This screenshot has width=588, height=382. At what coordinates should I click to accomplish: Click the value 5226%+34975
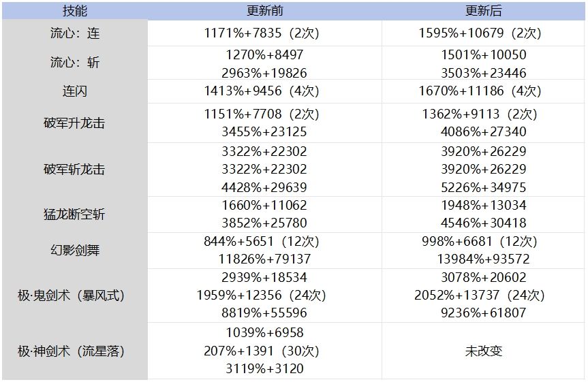tap(483, 187)
